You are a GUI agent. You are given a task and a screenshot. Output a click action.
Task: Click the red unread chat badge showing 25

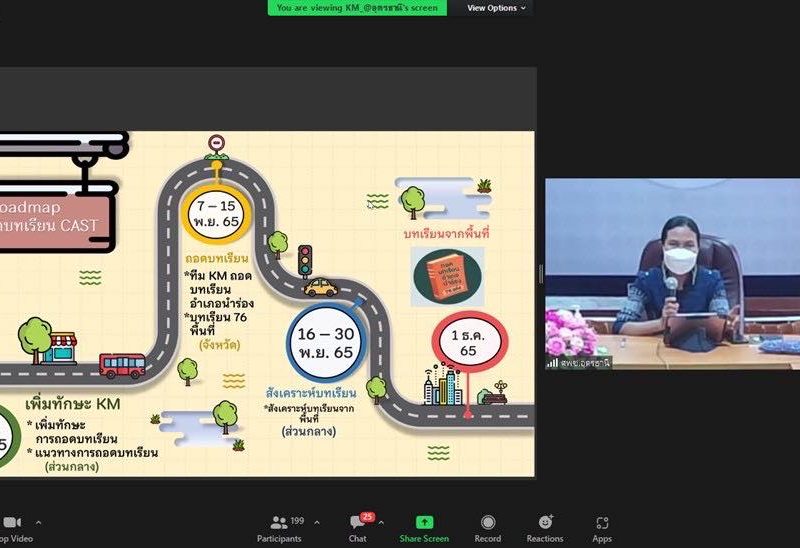[x=367, y=516]
